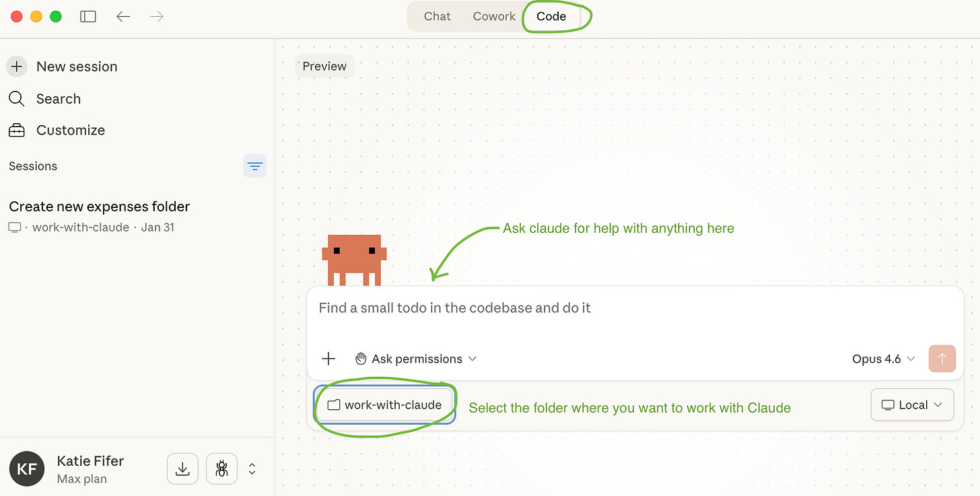Expand the account menu chevrons
The image size is (980, 496).
252,469
